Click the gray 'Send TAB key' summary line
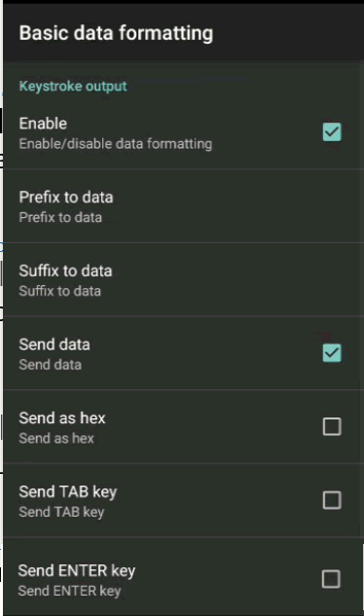Viewport: 364px width, 616px height. tap(61, 512)
